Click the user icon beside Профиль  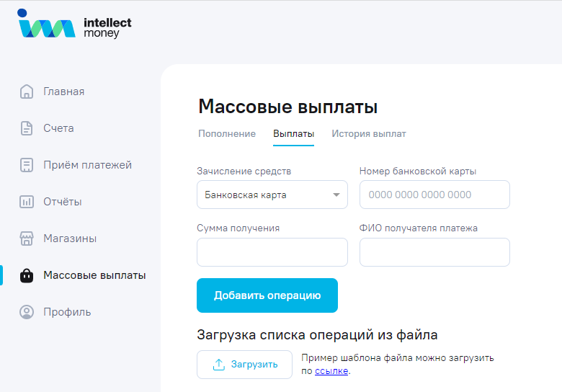coord(27,312)
